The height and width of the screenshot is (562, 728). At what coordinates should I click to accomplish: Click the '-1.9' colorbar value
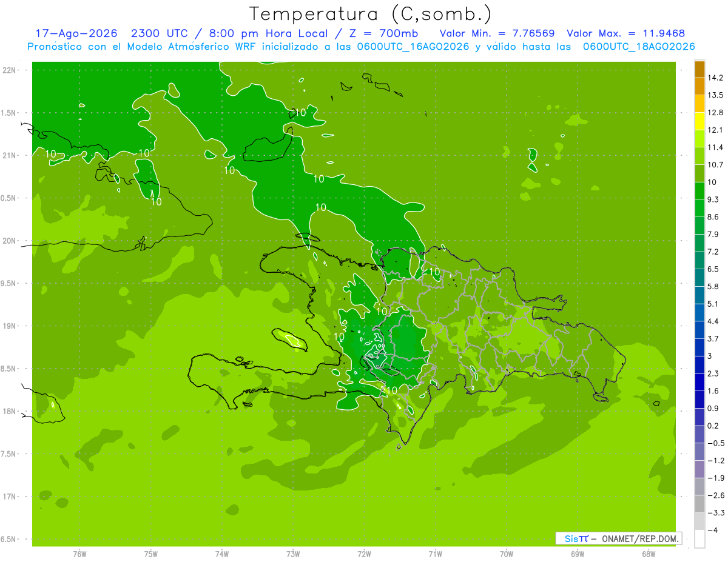[x=716, y=478]
